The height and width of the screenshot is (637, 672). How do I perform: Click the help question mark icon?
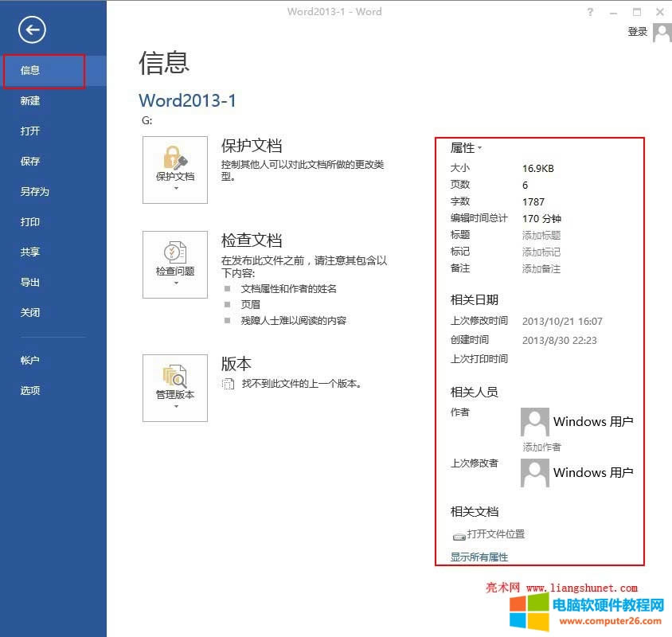click(x=590, y=12)
